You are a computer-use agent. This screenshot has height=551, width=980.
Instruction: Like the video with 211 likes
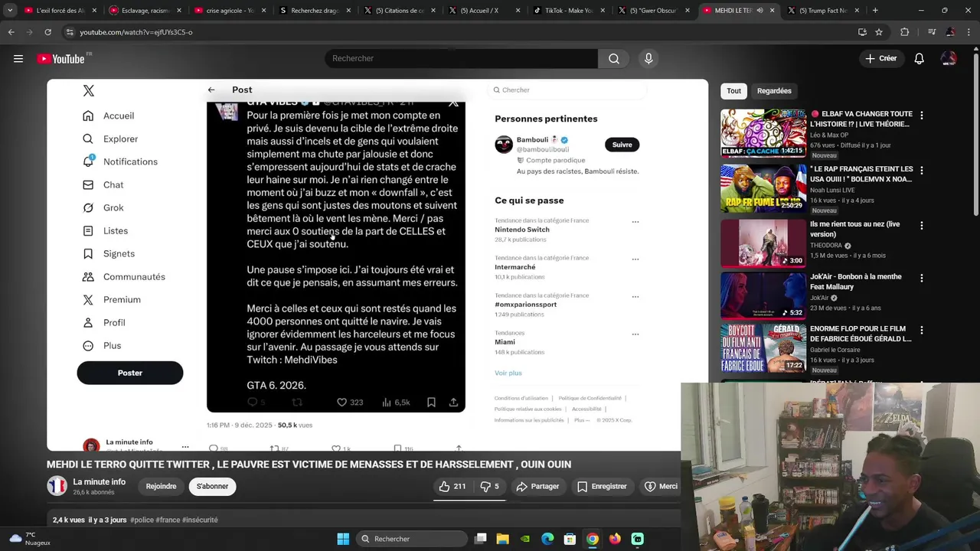pos(451,486)
